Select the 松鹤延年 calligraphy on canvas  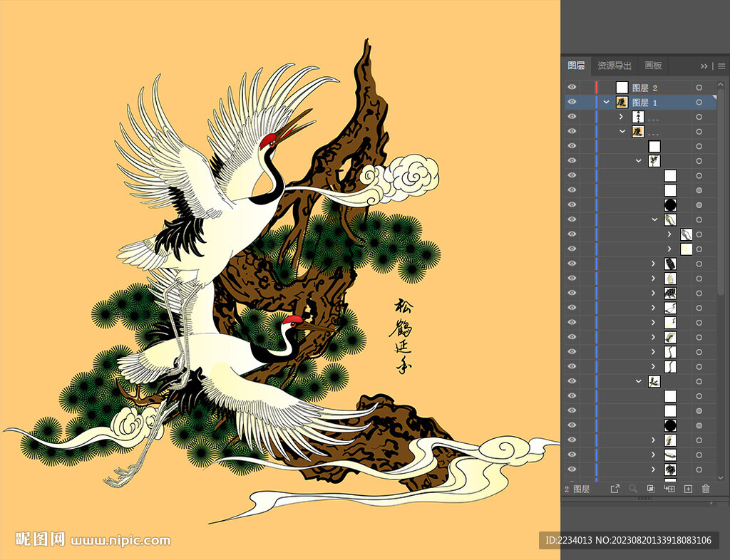(401, 336)
